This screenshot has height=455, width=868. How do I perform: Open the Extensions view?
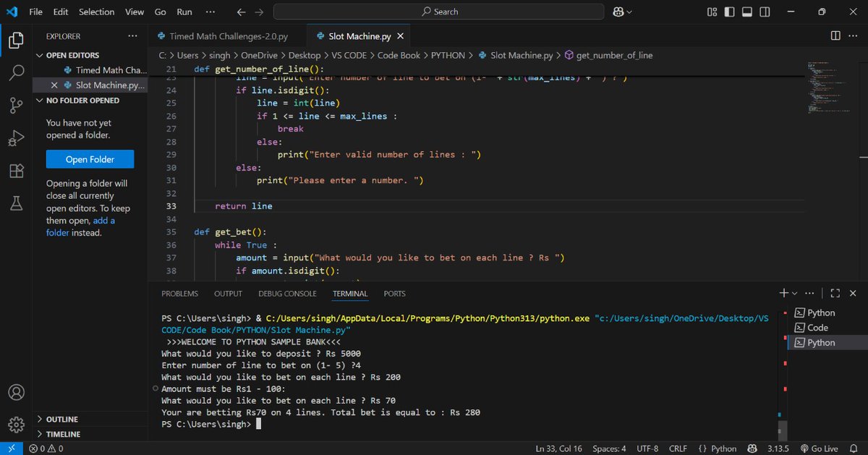16,171
